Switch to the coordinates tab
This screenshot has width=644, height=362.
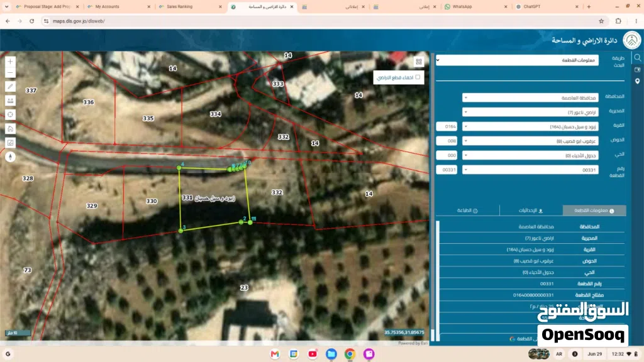(x=531, y=210)
